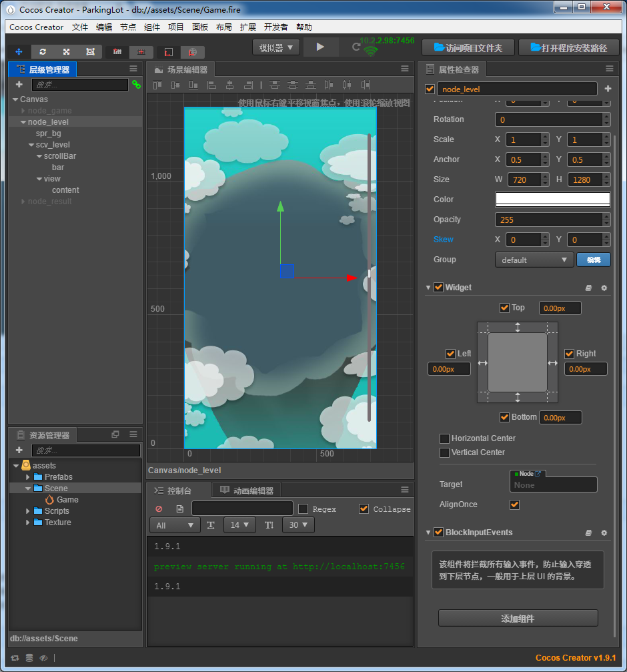This screenshot has width=627, height=672.
Task: Expand the node_game tree node
Action: click(x=23, y=111)
